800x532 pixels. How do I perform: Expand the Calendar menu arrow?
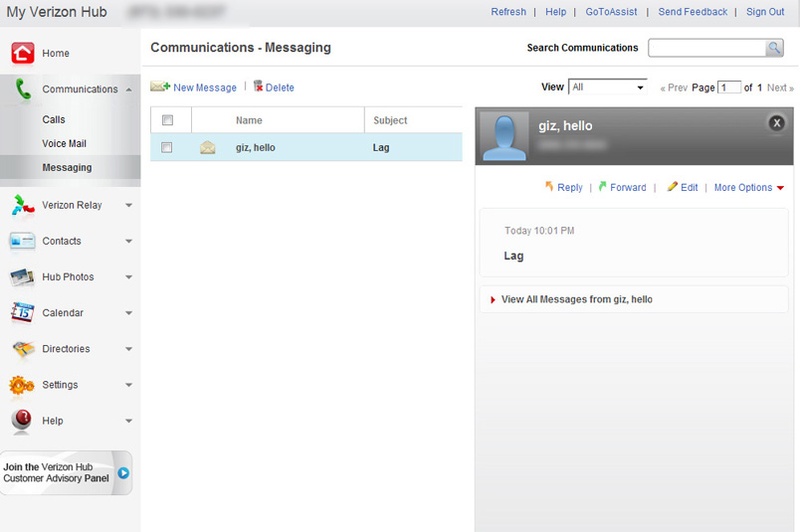pos(129,313)
